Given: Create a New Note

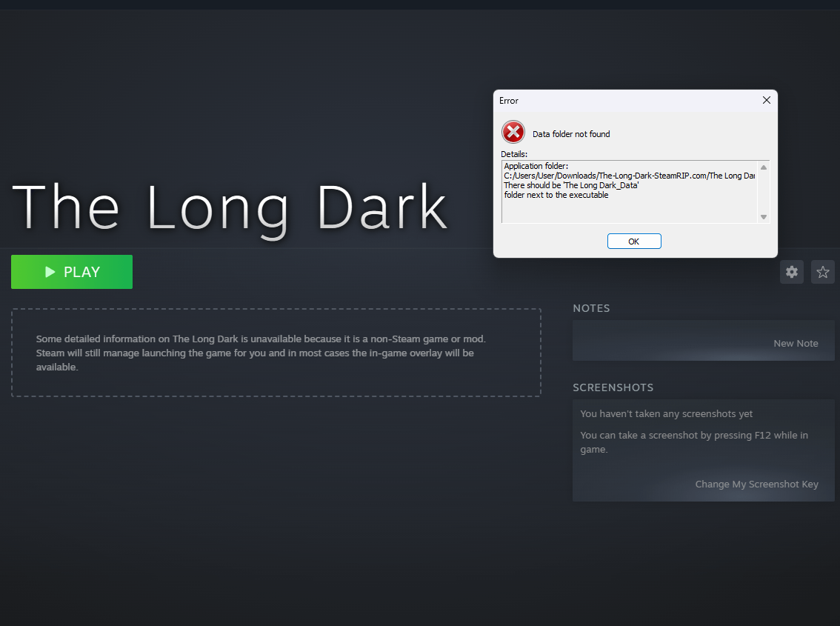Looking at the screenshot, I should [796, 344].
